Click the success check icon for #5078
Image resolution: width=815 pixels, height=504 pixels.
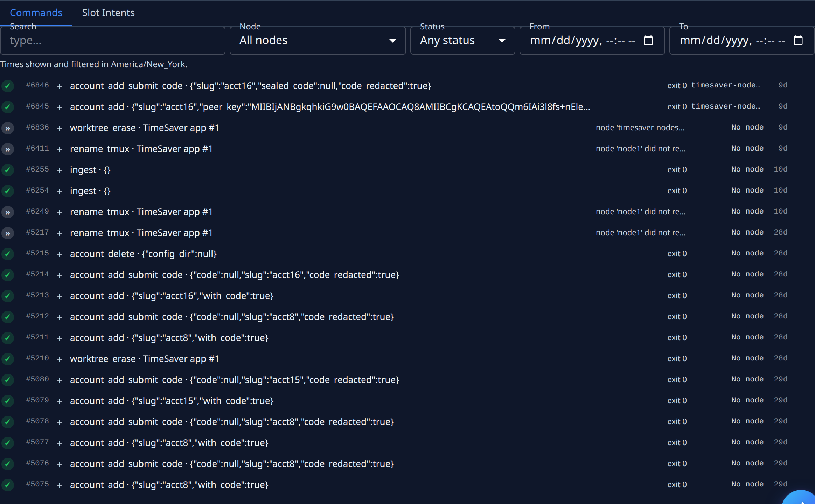coord(7,422)
